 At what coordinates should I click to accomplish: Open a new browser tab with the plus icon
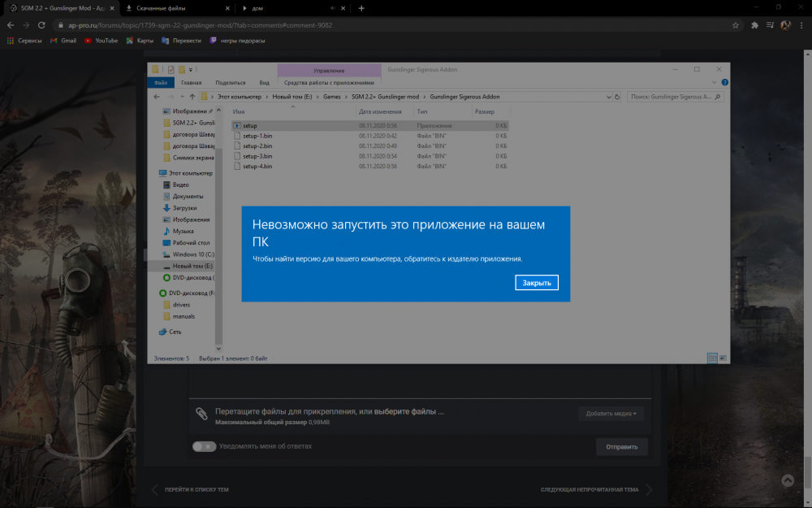361,8
